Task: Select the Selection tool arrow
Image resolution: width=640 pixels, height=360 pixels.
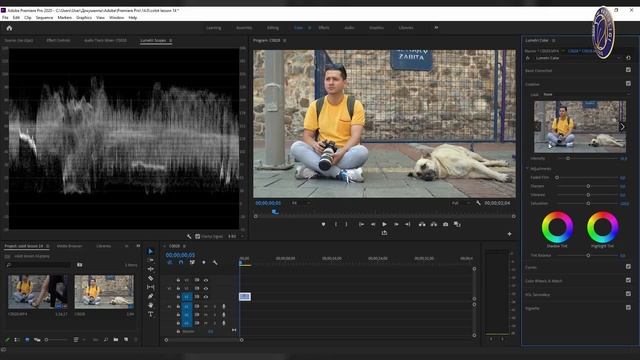Action: coord(151,251)
